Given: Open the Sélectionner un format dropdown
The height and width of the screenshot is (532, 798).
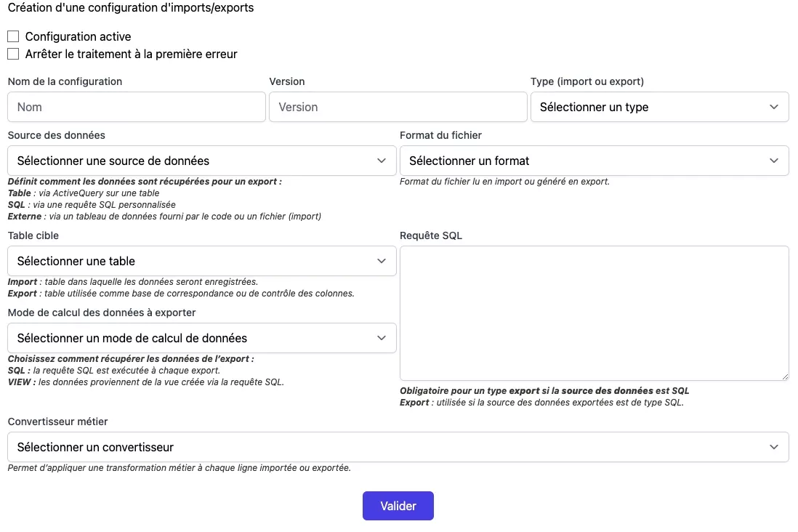Looking at the screenshot, I should click(x=594, y=161).
